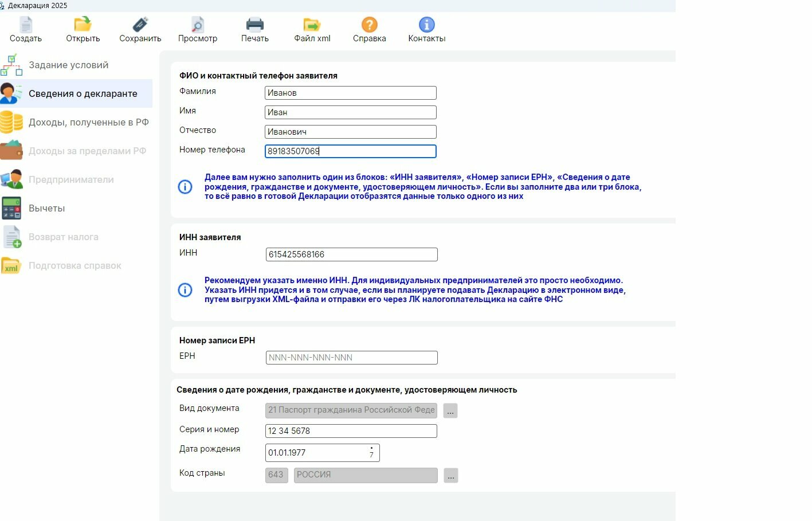Open document type list via Вид документа ellipsis
This screenshot has width=812, height=521.
pos(450,411)
